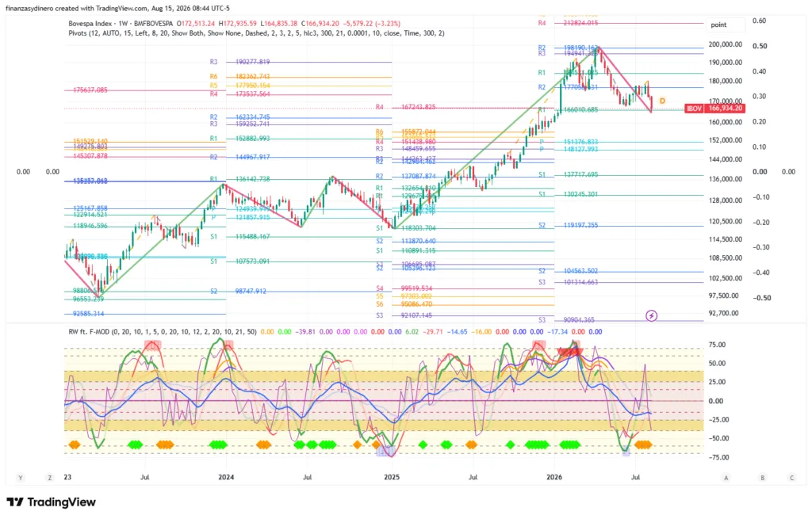Click the 23 label on the time axis
The width and height of the screenshot is (812, 519).
click(67, 477)
